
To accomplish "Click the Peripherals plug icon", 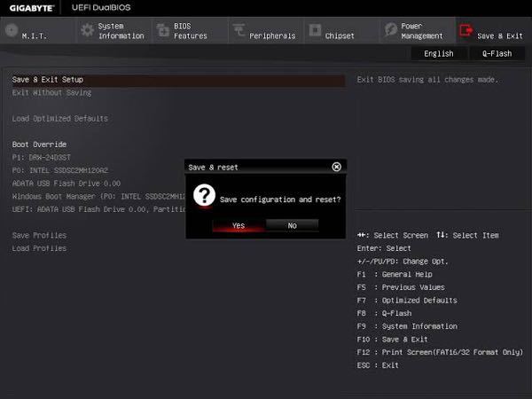I will coord(239,30).
